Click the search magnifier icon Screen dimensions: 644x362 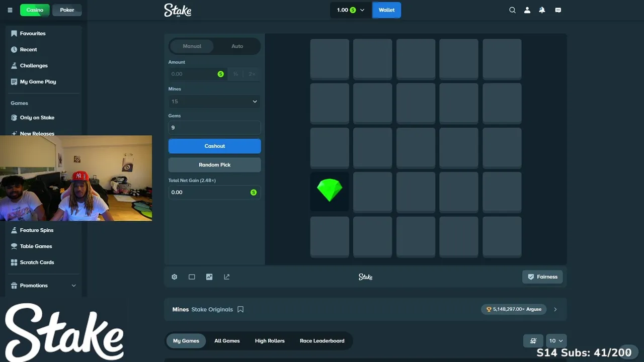[x=512, y=10]
